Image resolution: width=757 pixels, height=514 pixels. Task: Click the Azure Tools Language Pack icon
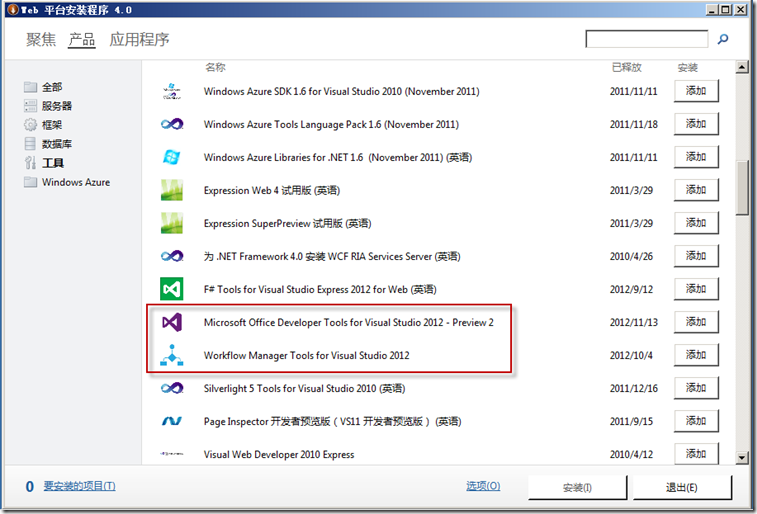[x=172, y=125]
